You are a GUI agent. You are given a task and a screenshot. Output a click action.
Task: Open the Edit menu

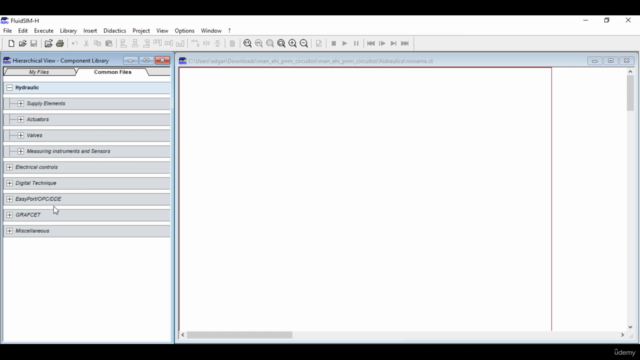(x=22, y=31)
